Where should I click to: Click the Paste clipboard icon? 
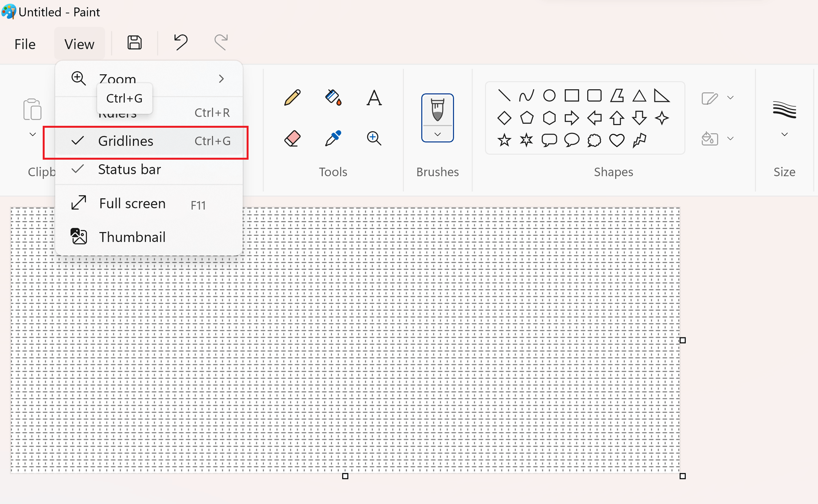point(32,110)
